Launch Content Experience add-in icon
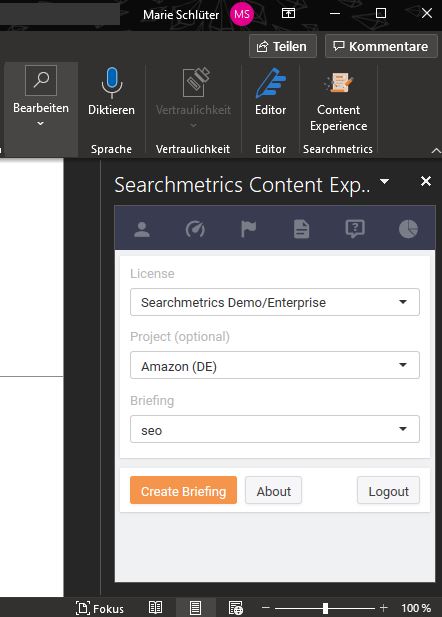The image size is (442, 617). click(338, 82)
